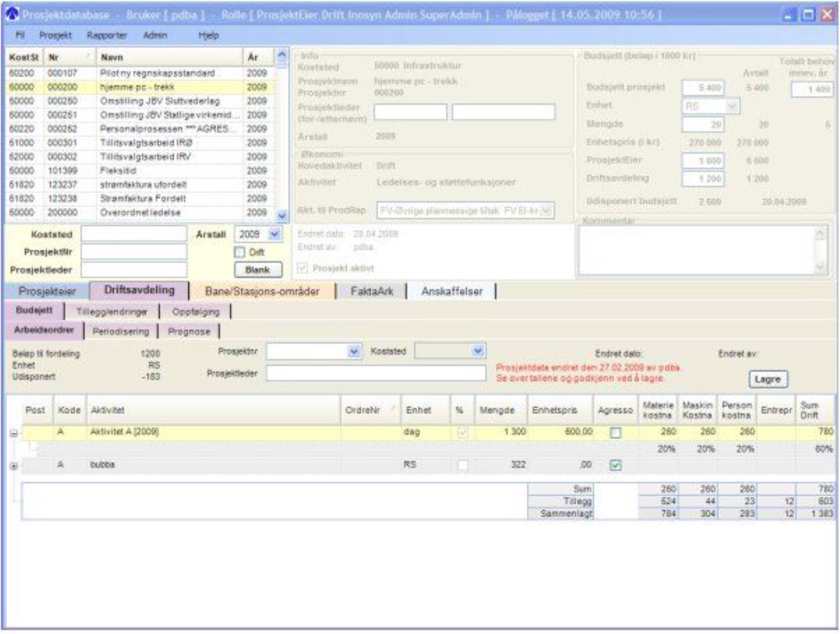The image size is (840, 634).
Task: Sort project list by KostSt column
Action: tap(24, 57)
